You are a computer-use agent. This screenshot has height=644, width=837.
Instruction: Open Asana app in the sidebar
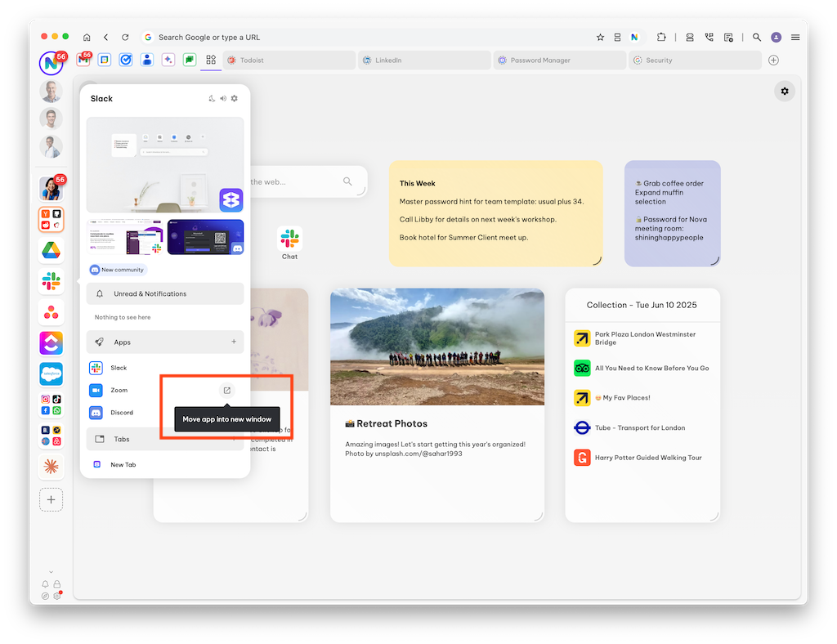point(51,312)
